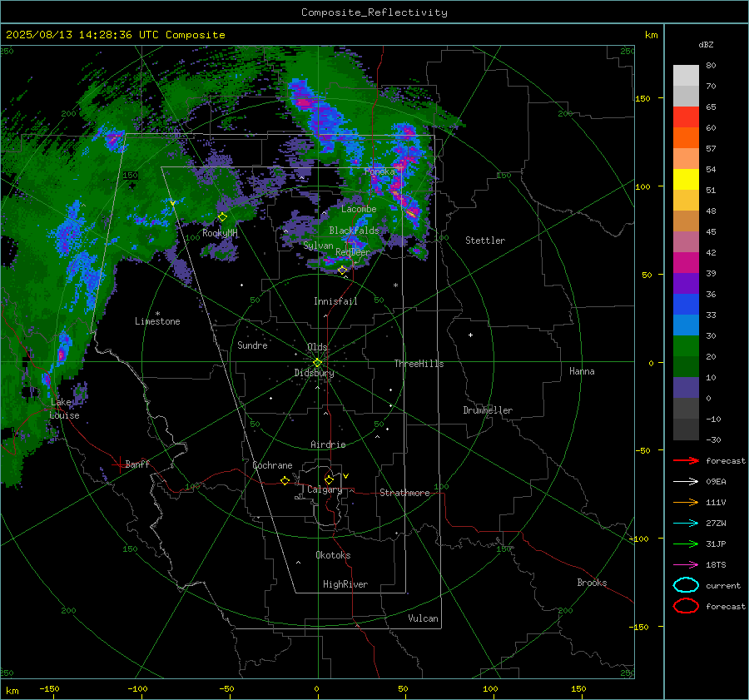Screen dimensions: 749x700
Task: Click the dBZ legend heading
Action: [x=706, y=45]
